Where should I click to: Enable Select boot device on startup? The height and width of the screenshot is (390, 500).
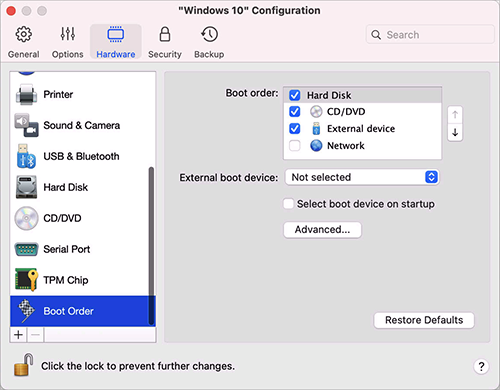pos(288,204)
